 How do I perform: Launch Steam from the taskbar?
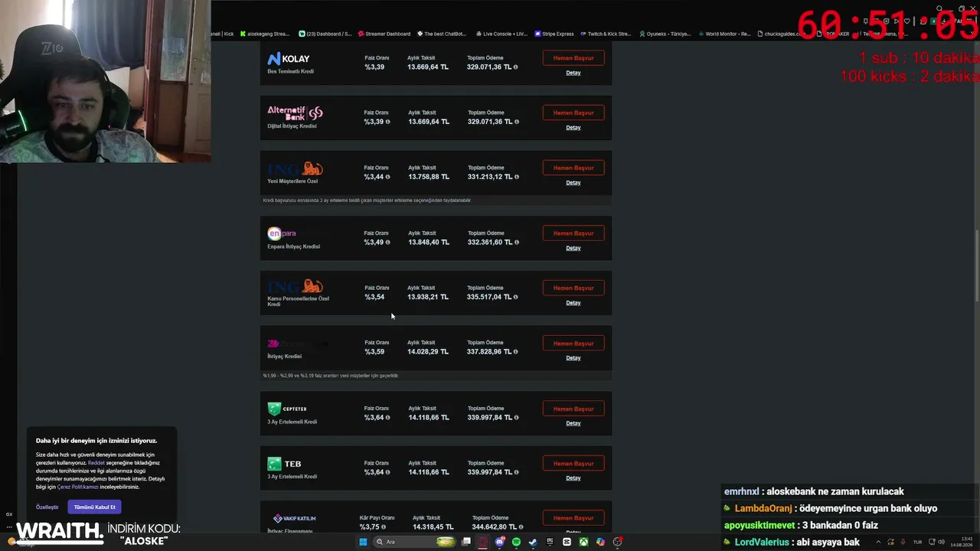point(533,542)
